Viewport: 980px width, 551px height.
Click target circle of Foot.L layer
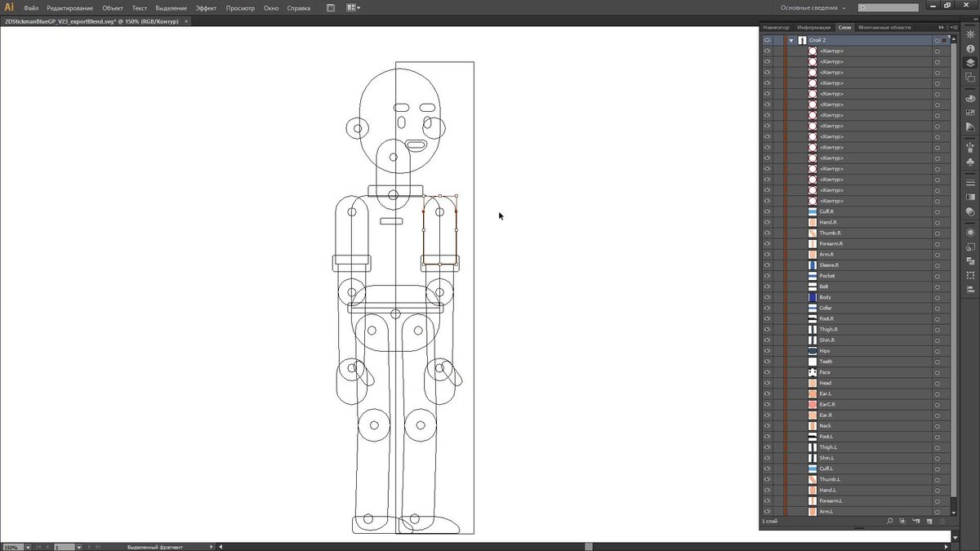pos(937,437)
